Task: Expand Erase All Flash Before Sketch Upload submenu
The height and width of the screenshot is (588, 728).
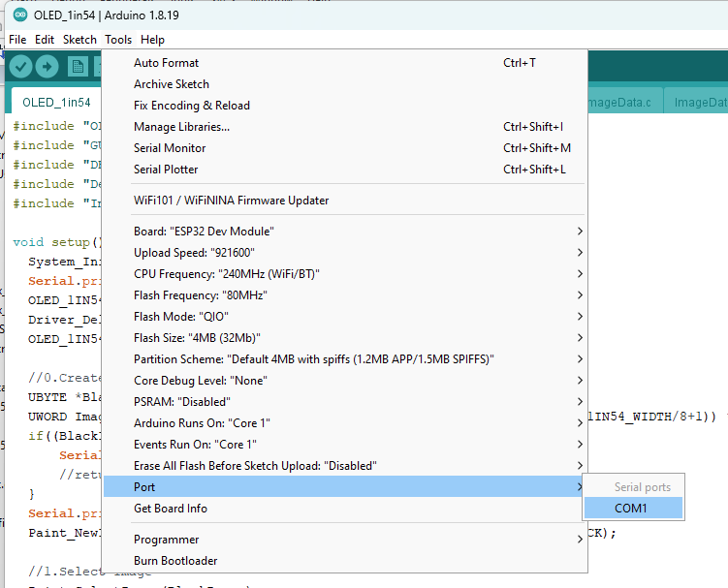Action: click(x=345, y=466)
